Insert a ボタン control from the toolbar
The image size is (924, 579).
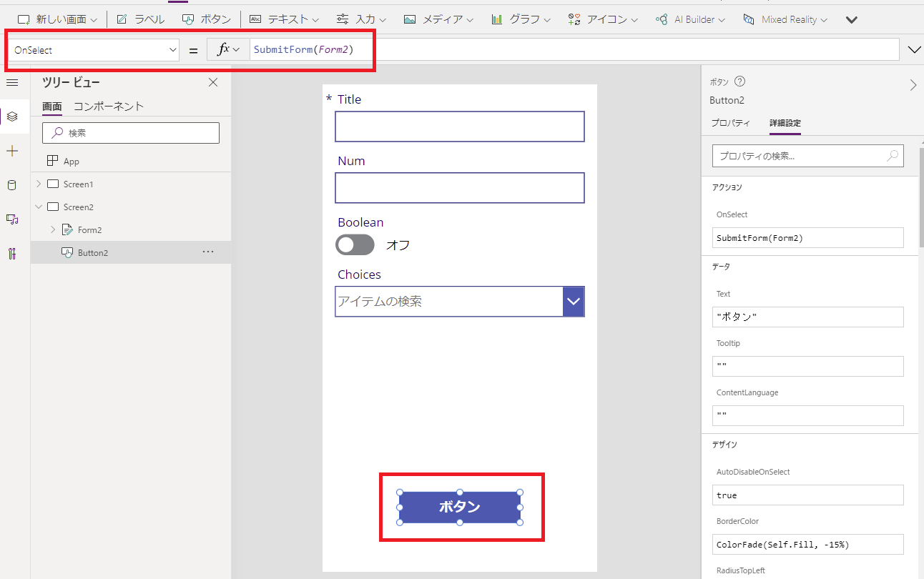(x=207, y=19)
